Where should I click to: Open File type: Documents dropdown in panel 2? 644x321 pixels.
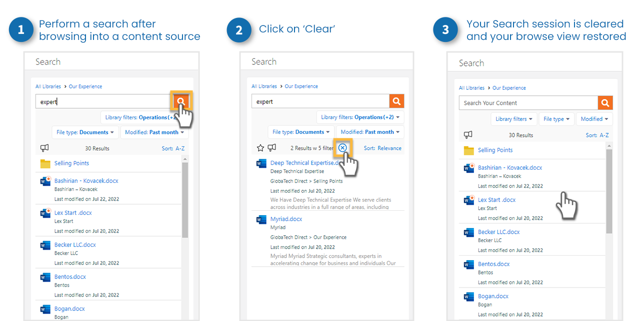301,132
